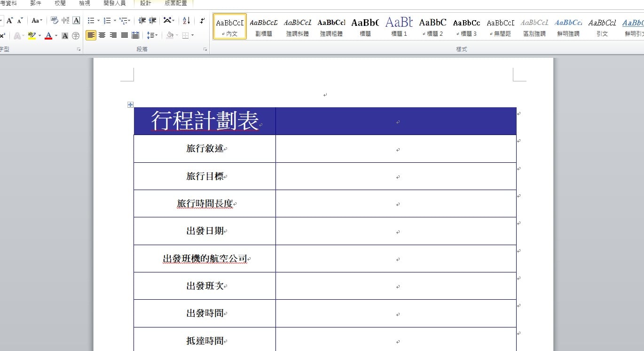Apply the bulleted list icon
This screenshot has width=644, height=351.
pos(91,21)
